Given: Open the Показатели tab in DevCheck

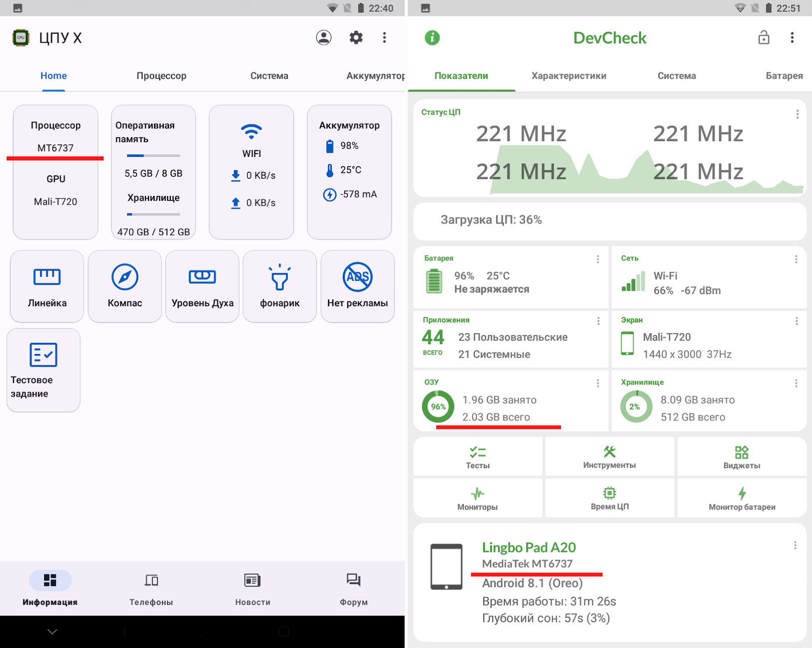Looking at the screenshot, I should pyautogui.click(x=461, y=75).
